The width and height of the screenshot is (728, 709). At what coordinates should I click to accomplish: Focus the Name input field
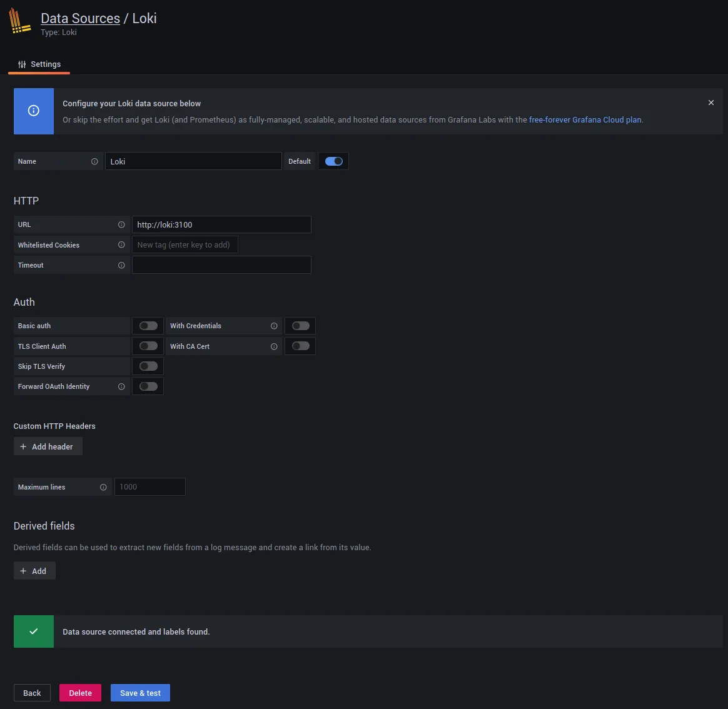(x=193, y=161)
